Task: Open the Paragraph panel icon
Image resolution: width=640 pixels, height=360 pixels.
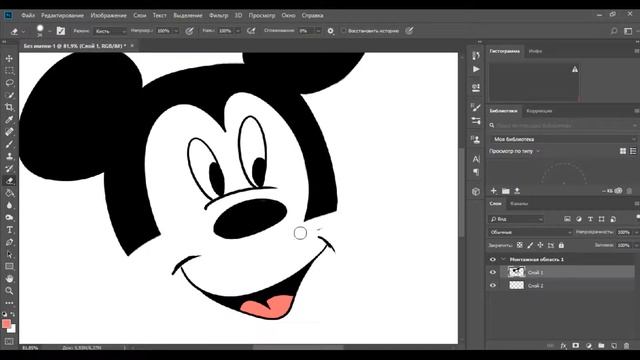Action: 476,172
